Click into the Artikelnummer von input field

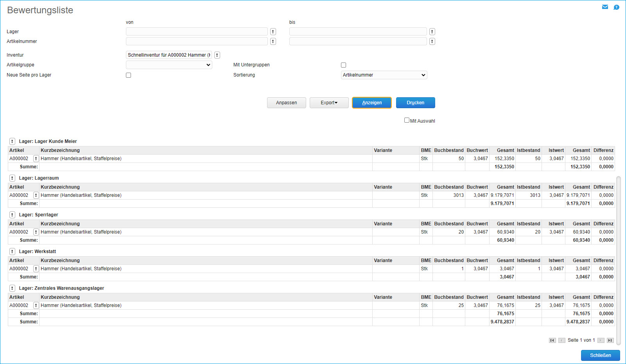[x=197, y=41]
